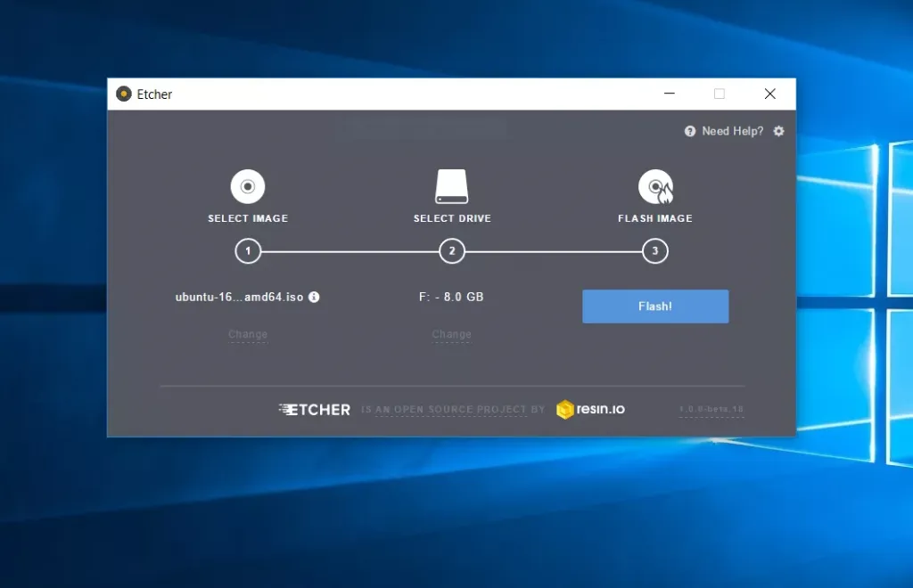The image size is (913, 588).
Task: Click step 3 circle marker
Action: tap(655, 251)
